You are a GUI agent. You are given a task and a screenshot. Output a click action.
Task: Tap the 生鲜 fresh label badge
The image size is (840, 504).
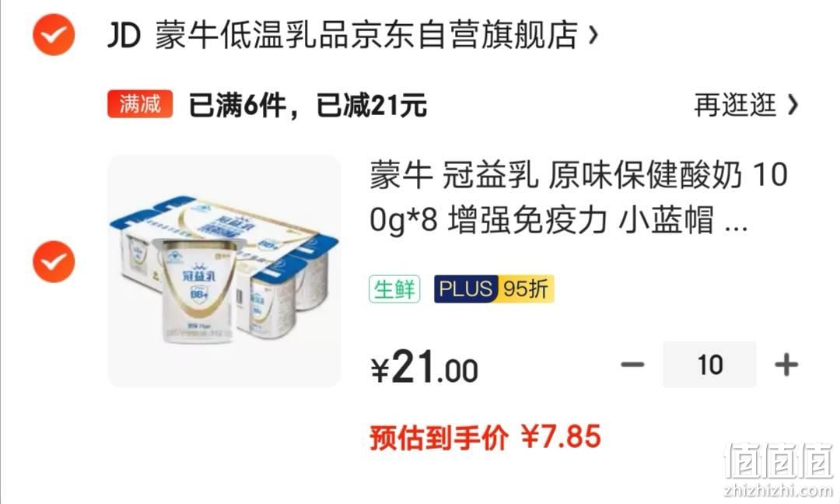point(394,289)
